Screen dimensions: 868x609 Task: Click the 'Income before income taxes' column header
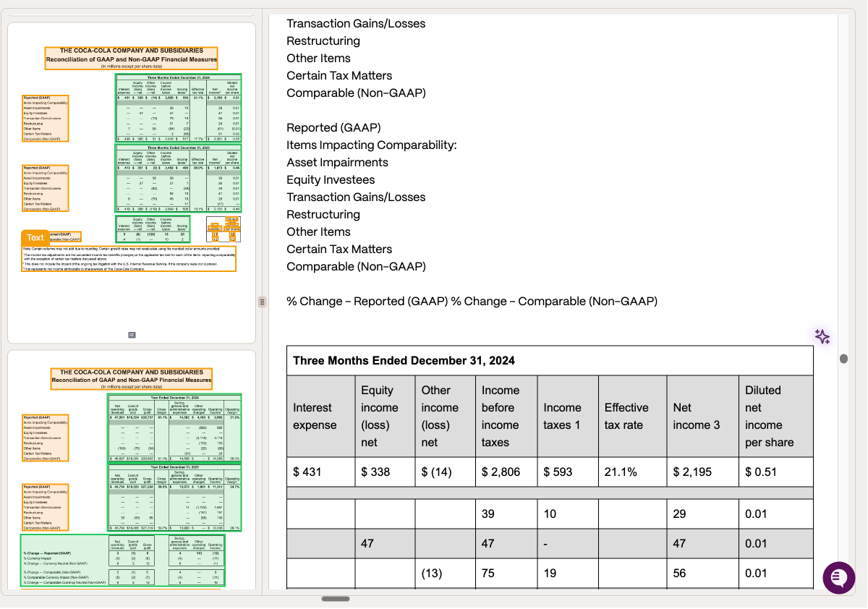click(506, 416)
